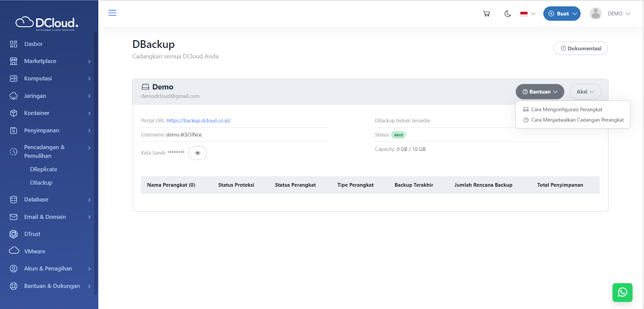Open Dasbor from sidebar
Image resolution: width=644 pixels, height=309 pixels.
tap(33, 44)
